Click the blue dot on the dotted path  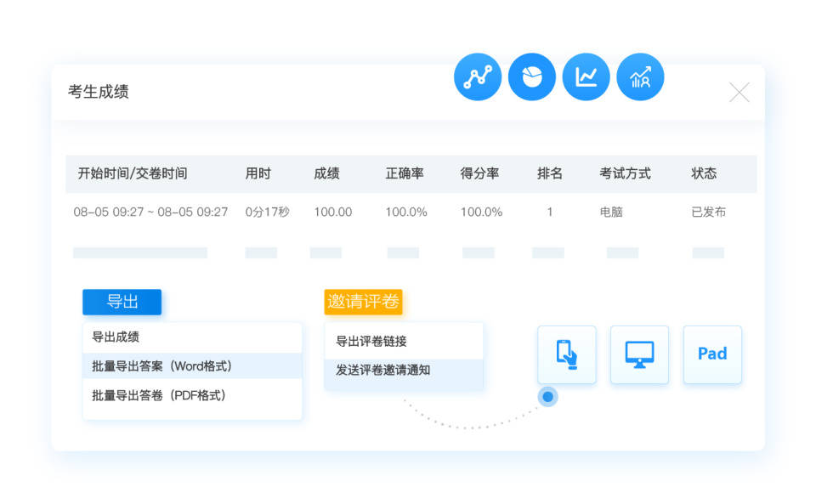548,396
